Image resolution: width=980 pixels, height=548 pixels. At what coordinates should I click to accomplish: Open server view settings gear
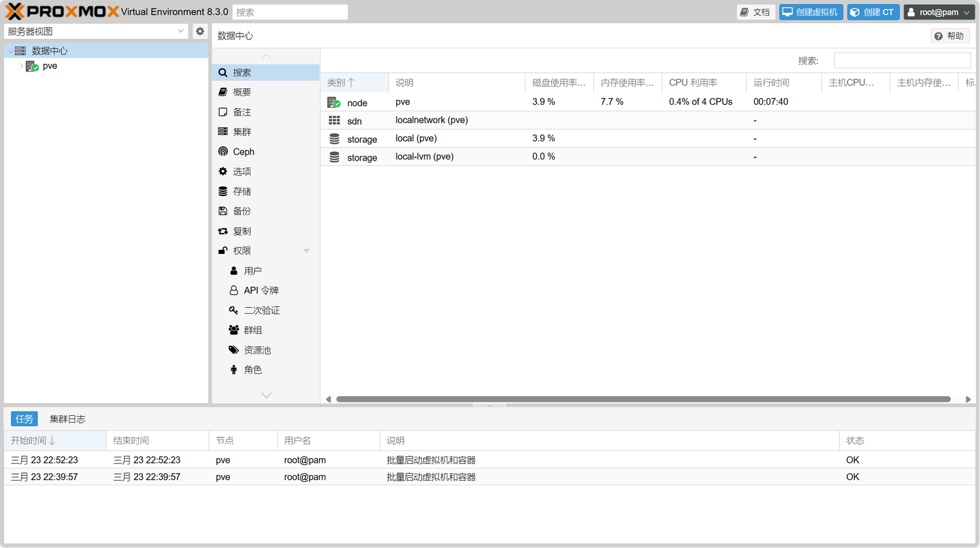[200, 31]
